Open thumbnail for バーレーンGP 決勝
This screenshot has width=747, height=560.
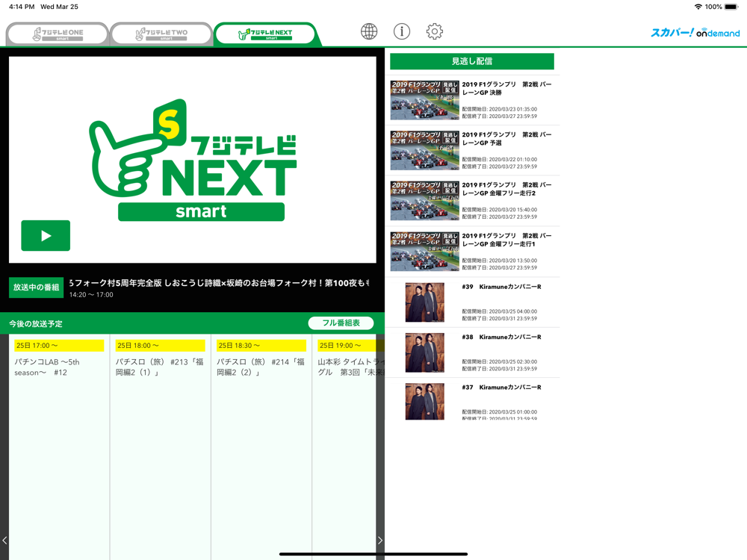pos(425,100)
